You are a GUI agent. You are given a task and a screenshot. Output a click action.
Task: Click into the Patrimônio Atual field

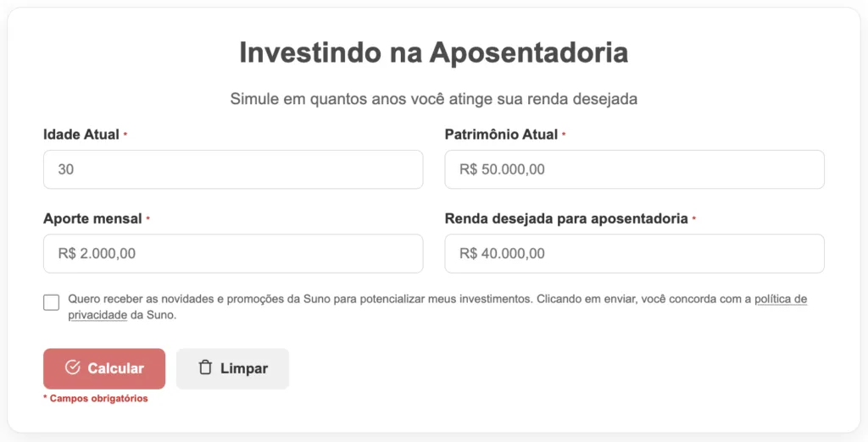tap(634, 169)
